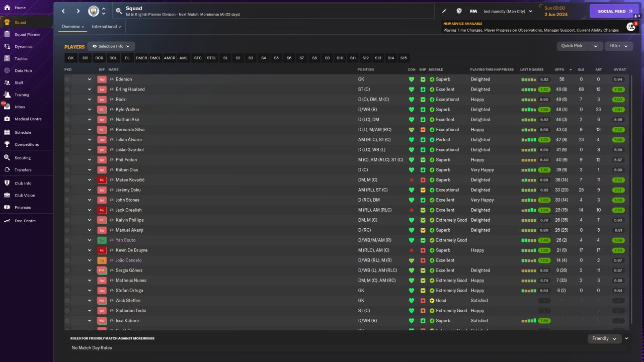Screen dimensions: 644x362
Task: Click the Medical Centre icon
Action: [x=7, y=119]
